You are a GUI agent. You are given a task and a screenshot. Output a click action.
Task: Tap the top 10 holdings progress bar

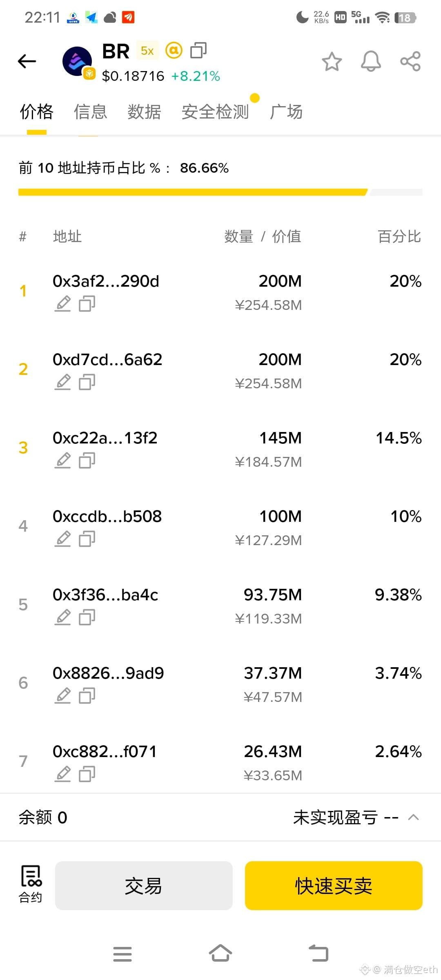(x=220, y=192)
